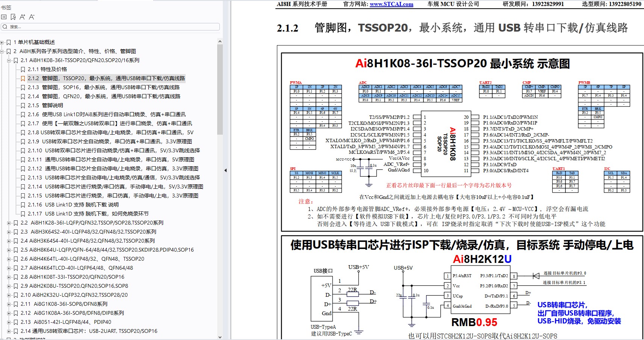
Task: Collapse the '2.1 Ai8H1K08-36I' bookmark node
Action: pos(9,61)
